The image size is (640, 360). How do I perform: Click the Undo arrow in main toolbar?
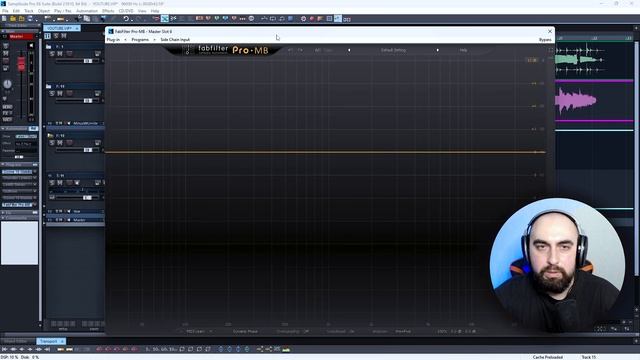pos(126,19)
